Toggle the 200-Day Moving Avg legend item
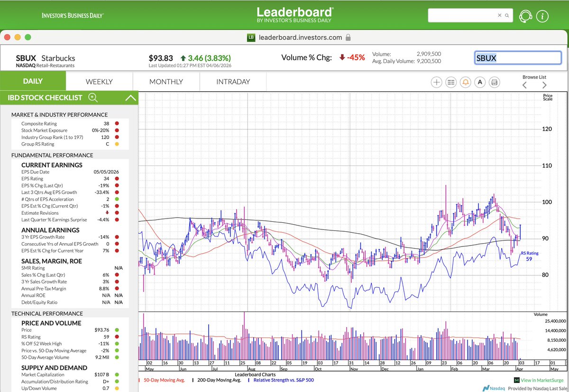 [218, 380]
